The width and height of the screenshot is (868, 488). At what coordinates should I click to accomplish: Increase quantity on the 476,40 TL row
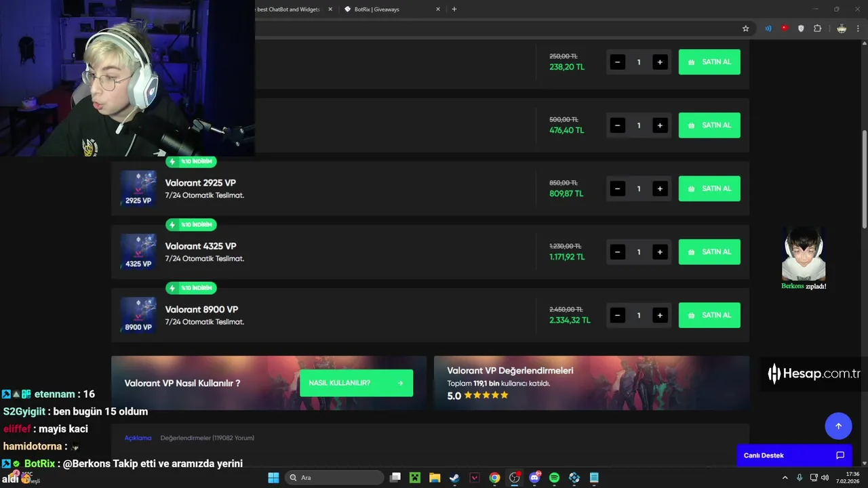point(659,125)
